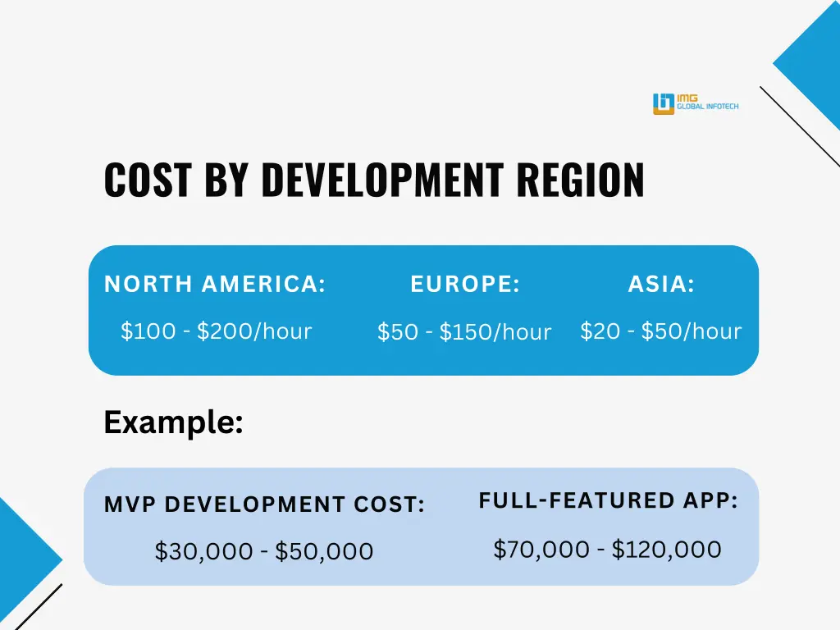Select the NORTH AMERICA region label
The image size is (840, 630).
[x=215, y=285]
